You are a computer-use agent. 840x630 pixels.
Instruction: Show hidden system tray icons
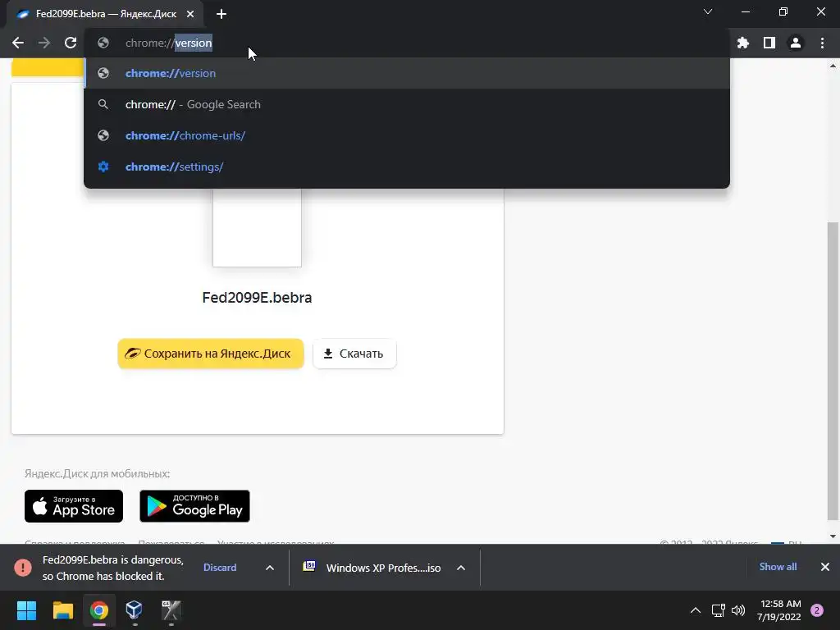click(x=696, y=610)
